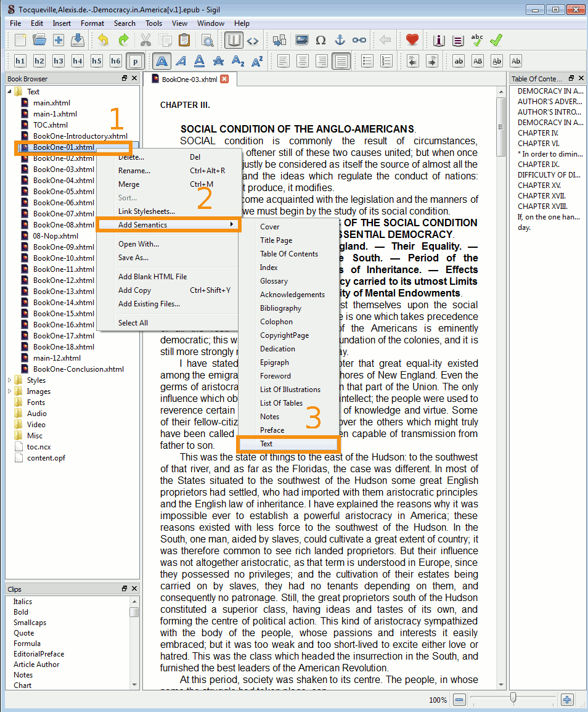Select Text in the semantics submenu
This screenshot has width=588, height=712.
[x=288, y=444]
